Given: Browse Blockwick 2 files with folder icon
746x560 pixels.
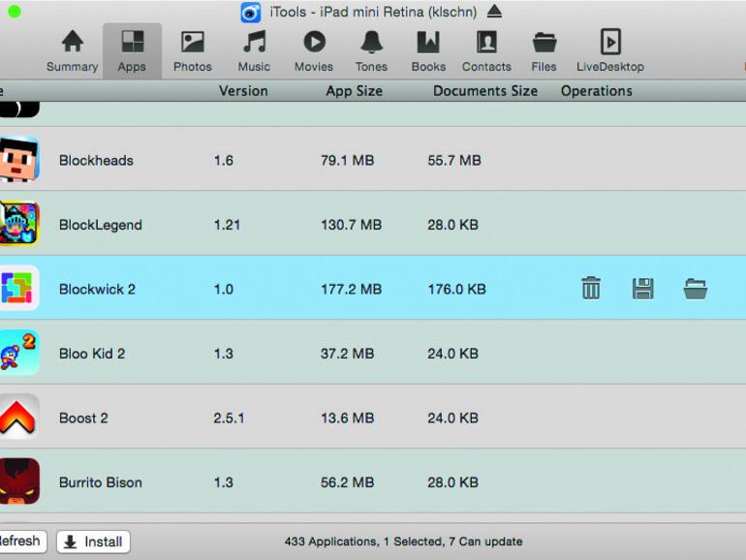Looking at the screenshot, I should tap(696, 289).
